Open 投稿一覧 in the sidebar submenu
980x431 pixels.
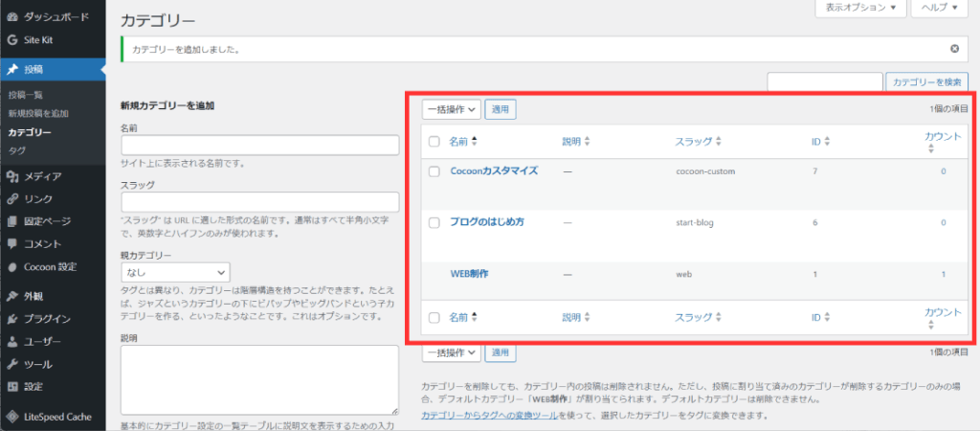26,95
